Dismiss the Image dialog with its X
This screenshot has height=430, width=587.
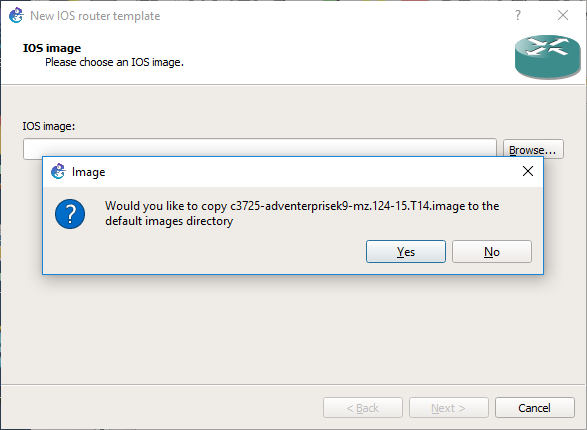point(528,171)
